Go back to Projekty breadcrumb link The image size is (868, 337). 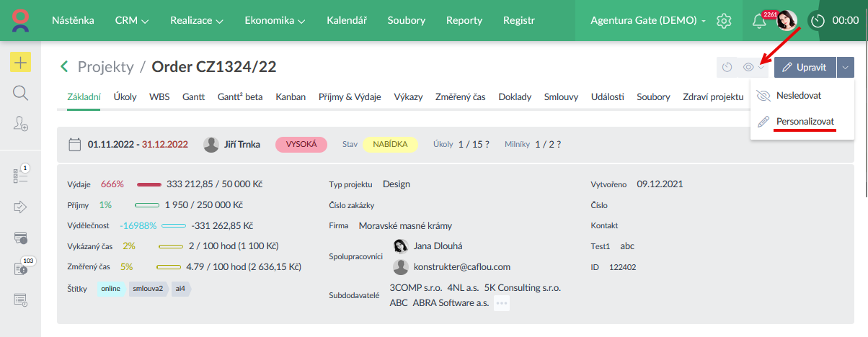point(105,67)
